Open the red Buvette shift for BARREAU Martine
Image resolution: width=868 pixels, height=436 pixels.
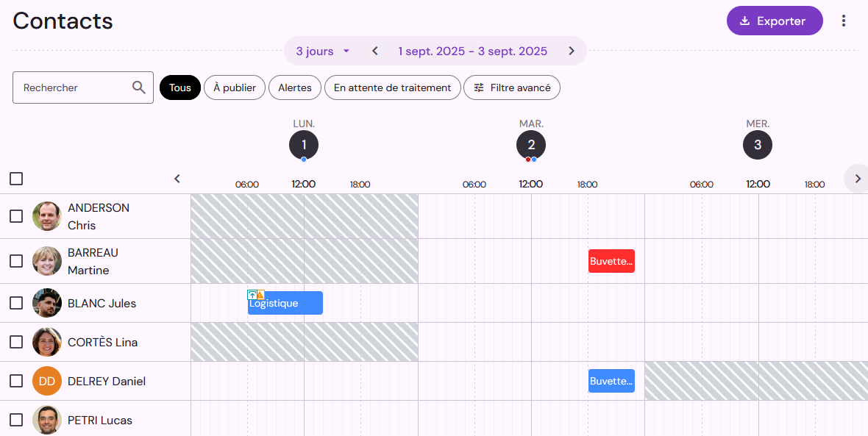[x=611, y=261]
